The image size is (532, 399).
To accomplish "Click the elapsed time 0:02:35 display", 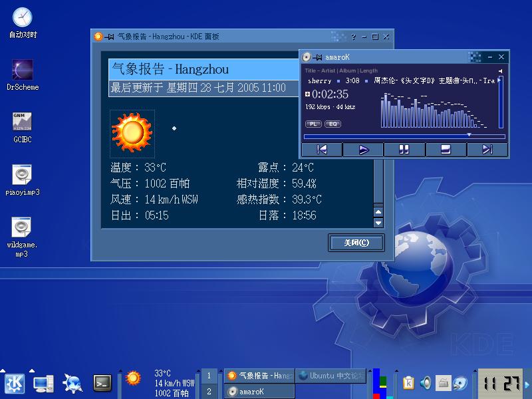I will [330, 94].
